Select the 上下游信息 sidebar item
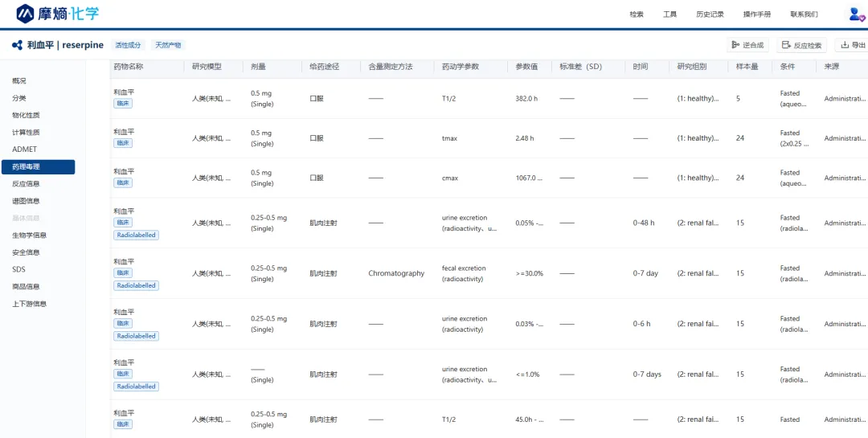Image resolution: width=868 pixels, height=438 pixels. click(29, 304)
